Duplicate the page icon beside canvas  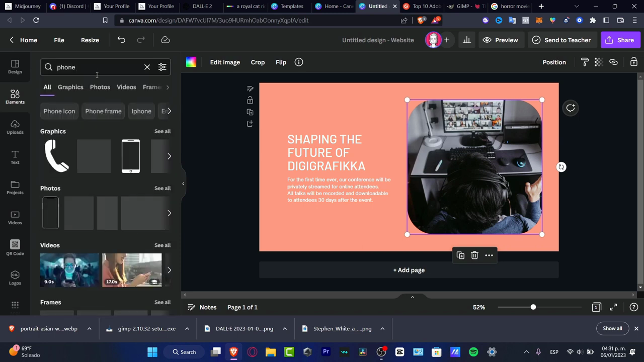coord(250,112)
